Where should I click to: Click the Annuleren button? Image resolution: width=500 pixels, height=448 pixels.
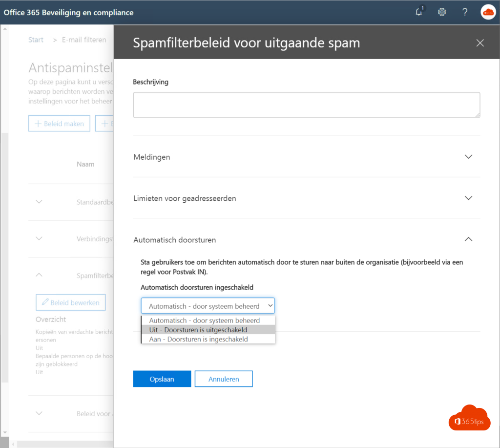tap(224, 379)
